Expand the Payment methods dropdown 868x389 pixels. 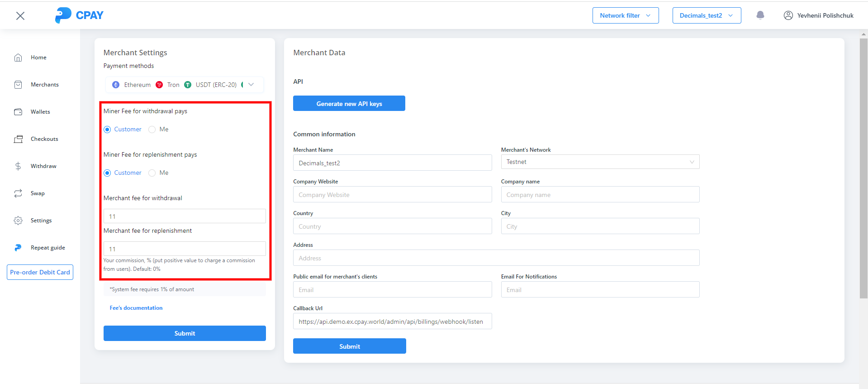tap(251, 85)
